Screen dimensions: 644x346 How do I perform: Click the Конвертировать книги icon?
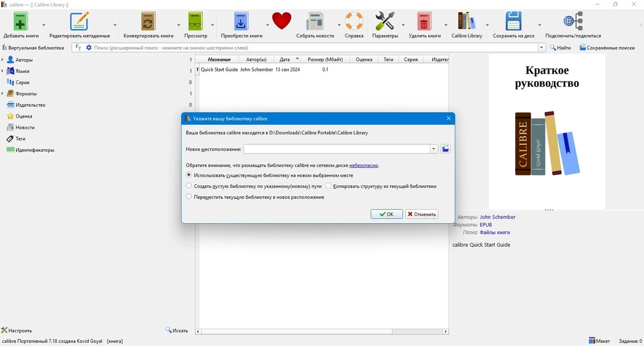point(149,22)
